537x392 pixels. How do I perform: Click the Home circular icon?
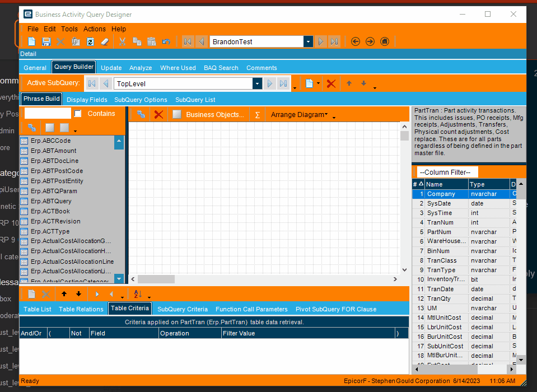coord(385,42)
